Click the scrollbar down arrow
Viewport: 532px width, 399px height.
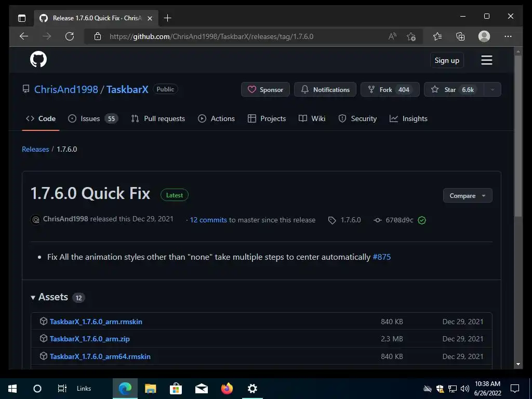(518, 364)
